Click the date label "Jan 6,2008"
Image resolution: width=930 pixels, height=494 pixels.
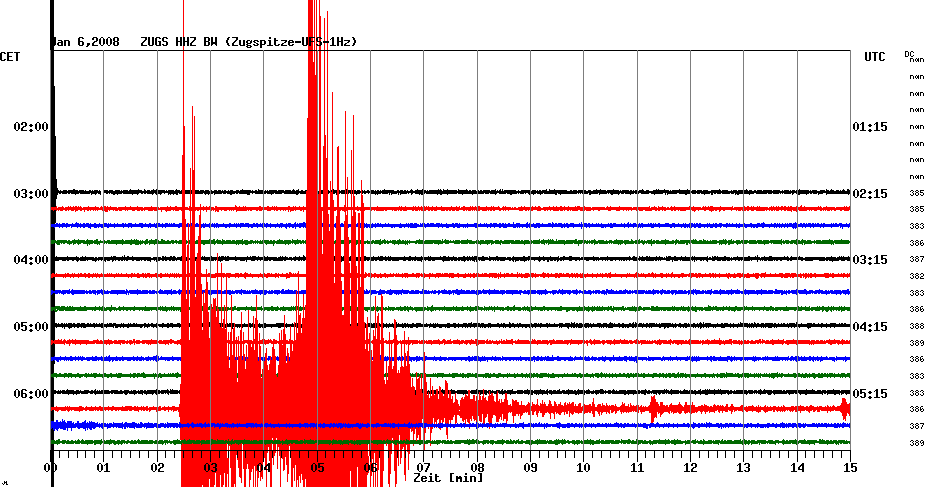[x=86, y=42]
